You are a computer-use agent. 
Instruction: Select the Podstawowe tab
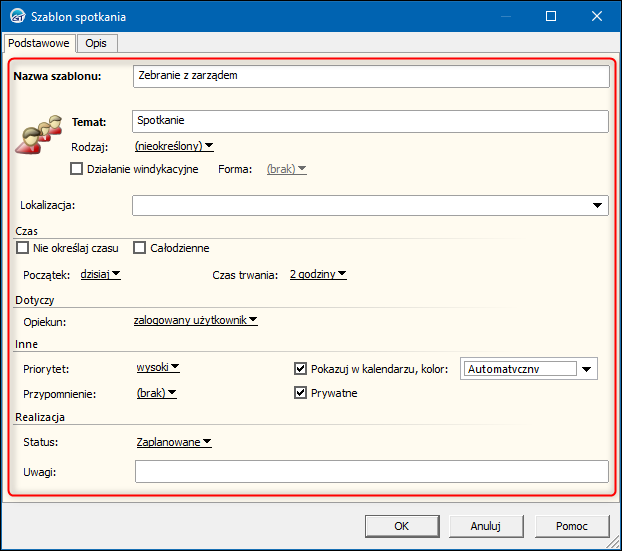tap(38, 43)
